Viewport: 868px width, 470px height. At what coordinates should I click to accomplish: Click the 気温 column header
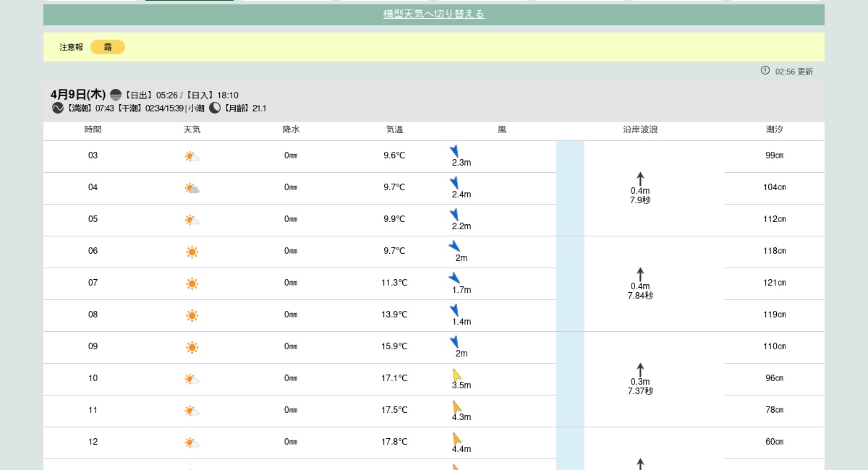coord(394,130)
